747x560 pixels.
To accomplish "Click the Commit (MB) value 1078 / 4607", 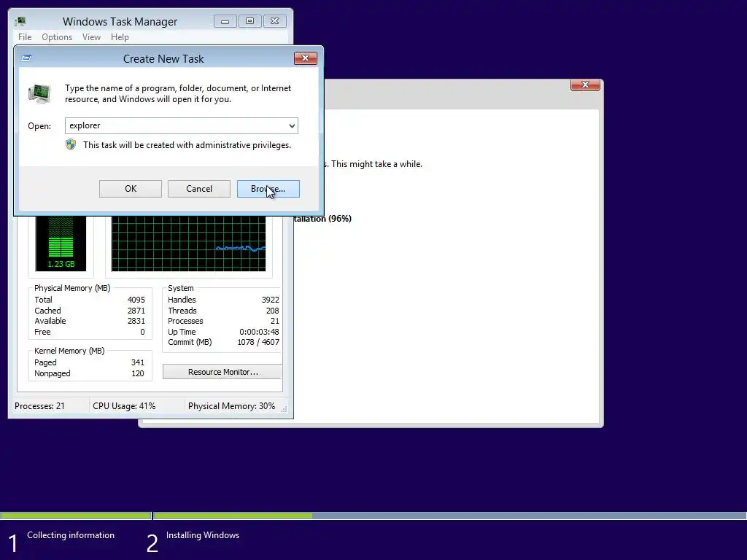I will [x=258, y=343].
